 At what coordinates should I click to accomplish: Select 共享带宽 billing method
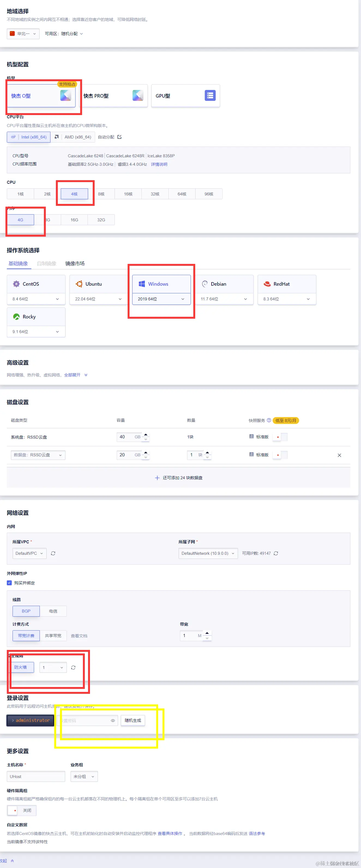[53, 636]
